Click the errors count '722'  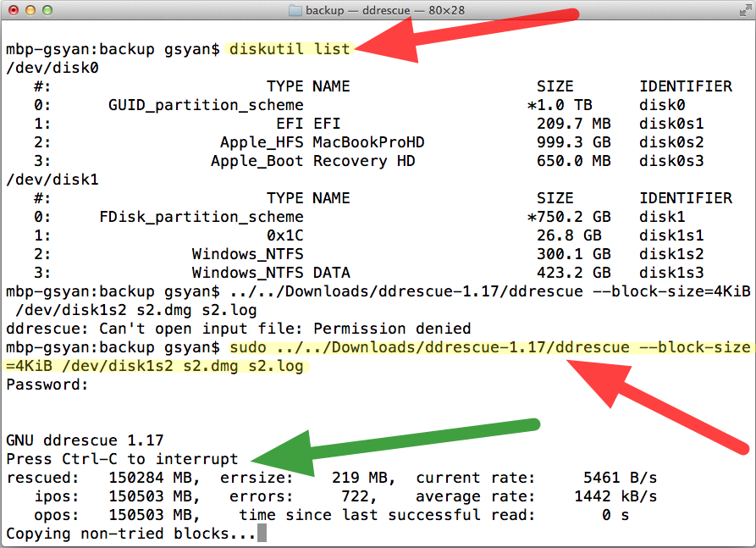[355, 496]
